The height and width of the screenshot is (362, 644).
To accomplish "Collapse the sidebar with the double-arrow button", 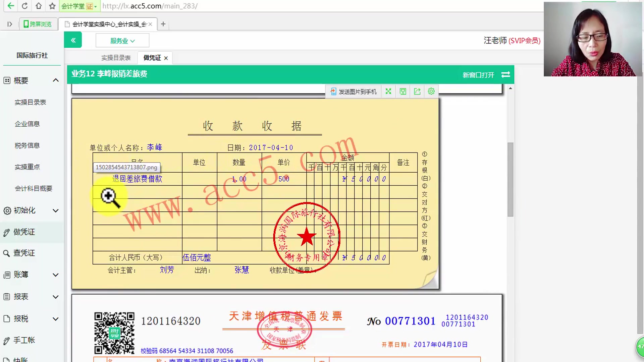I will pyautogui.click(x=73, y=40).
